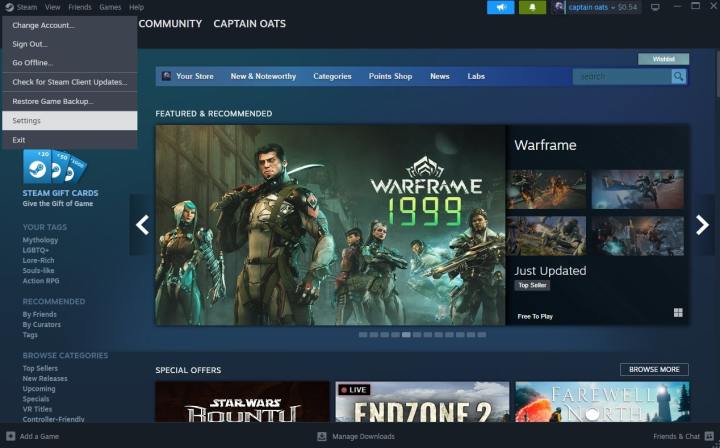This screenshot has height=448, width=720.
Task: Select the active carousel page indicator dot
Action: tap(406, 335)
